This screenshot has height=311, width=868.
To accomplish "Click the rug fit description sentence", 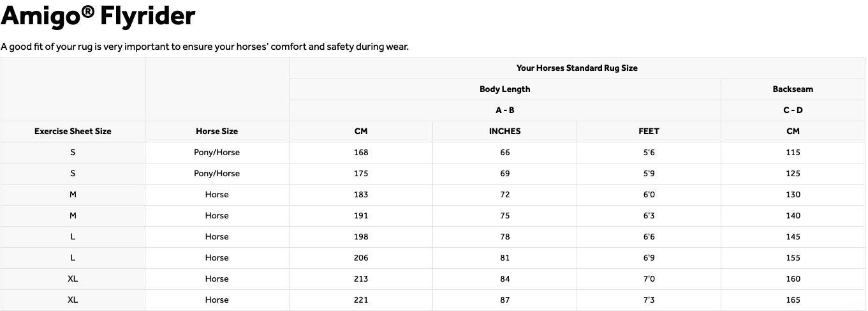I will tap(204, 47).
